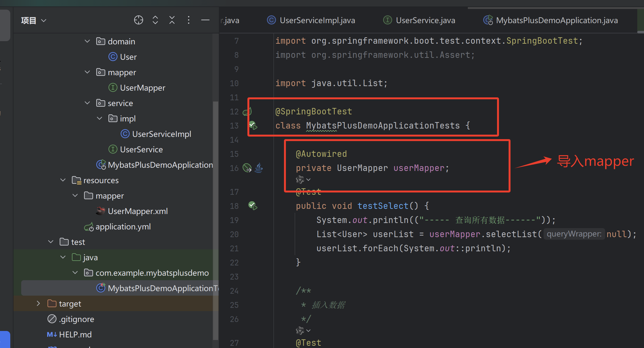Click the Spring bean navigation icon on line 16
The width and height of the screenshot is (644, 348).
[x=246, y=167]
